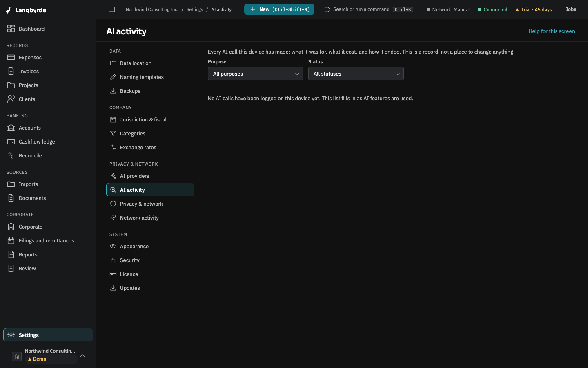Open Updates settings
588x368 pixels.
150,288
